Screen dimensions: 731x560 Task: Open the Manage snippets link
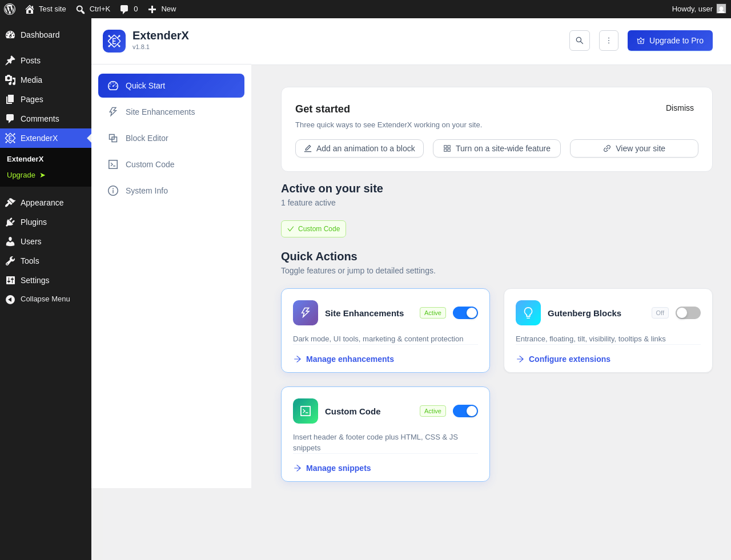(x=332, y=468)
